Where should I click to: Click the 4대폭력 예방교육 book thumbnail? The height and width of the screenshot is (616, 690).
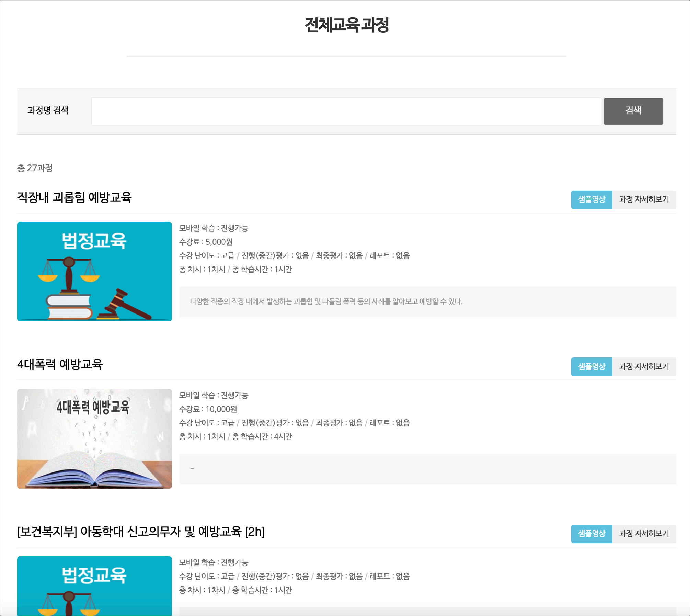94,439
